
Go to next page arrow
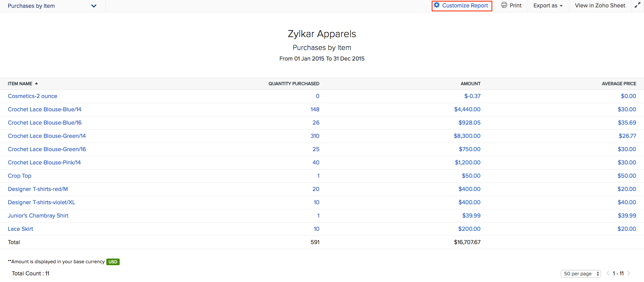tap(629, 273)
